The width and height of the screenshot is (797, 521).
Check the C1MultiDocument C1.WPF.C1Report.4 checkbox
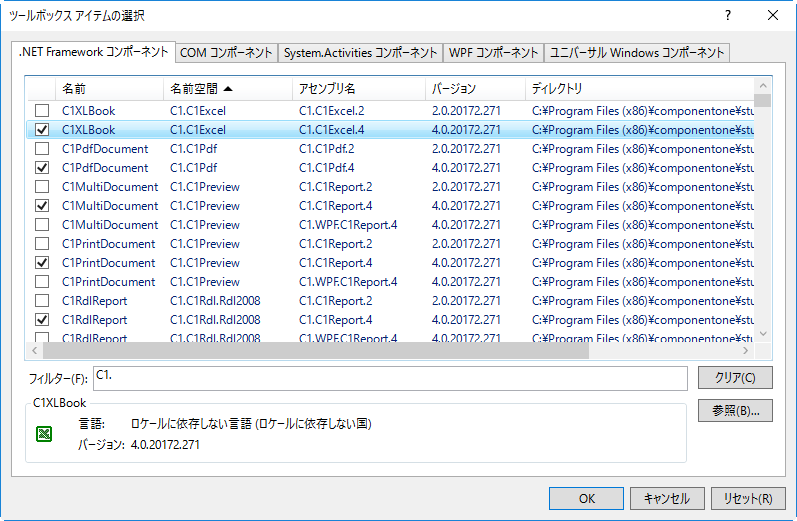coord(42,224)
